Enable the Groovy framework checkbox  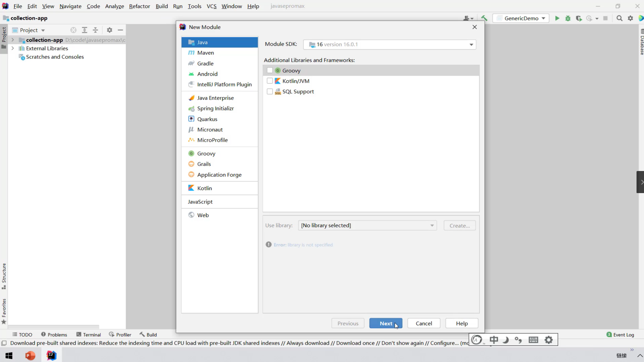coord(270,70)
